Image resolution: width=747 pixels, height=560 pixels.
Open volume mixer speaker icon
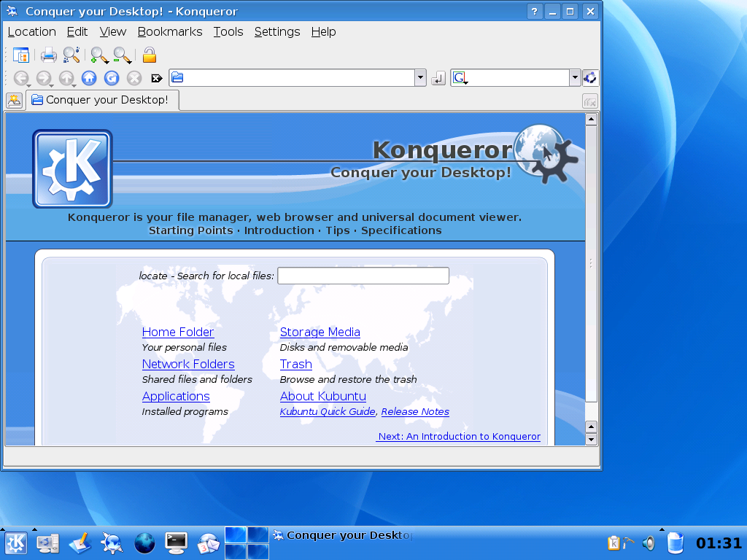[649, 542]
